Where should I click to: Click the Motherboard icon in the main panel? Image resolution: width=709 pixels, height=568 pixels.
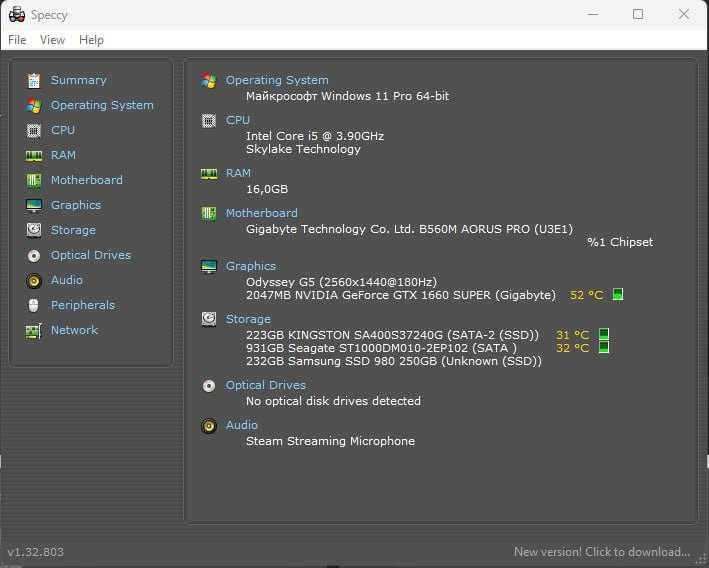[x=208, y=213]
